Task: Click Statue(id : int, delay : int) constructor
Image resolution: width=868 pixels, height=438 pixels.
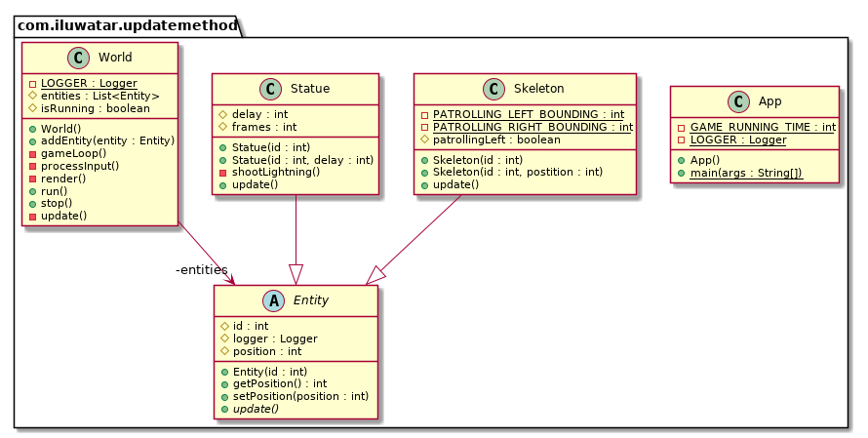Action: click(x=303, y=159)
